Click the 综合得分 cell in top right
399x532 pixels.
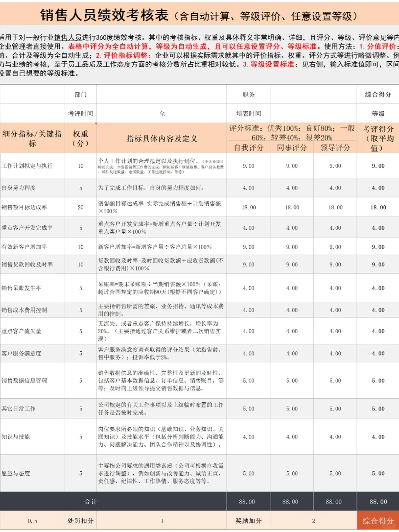coord(378,95)
